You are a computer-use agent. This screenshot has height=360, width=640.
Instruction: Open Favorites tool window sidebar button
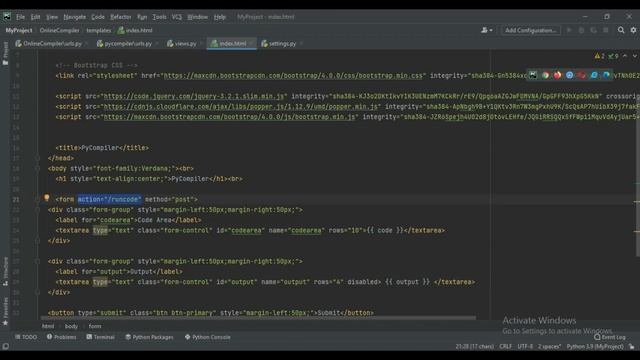point(5,311)
